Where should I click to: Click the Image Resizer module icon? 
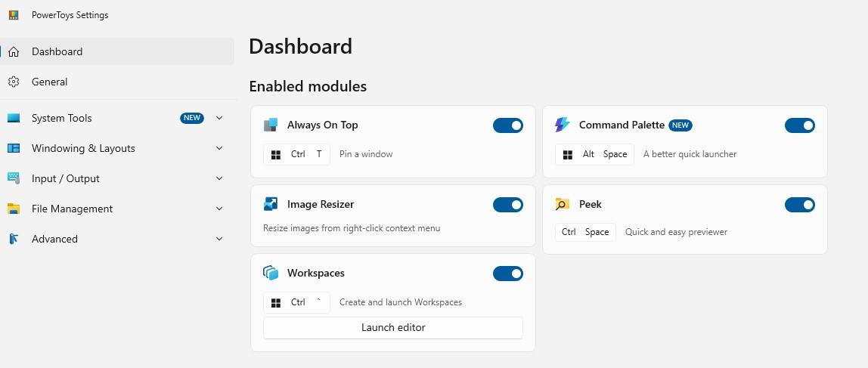270,204
